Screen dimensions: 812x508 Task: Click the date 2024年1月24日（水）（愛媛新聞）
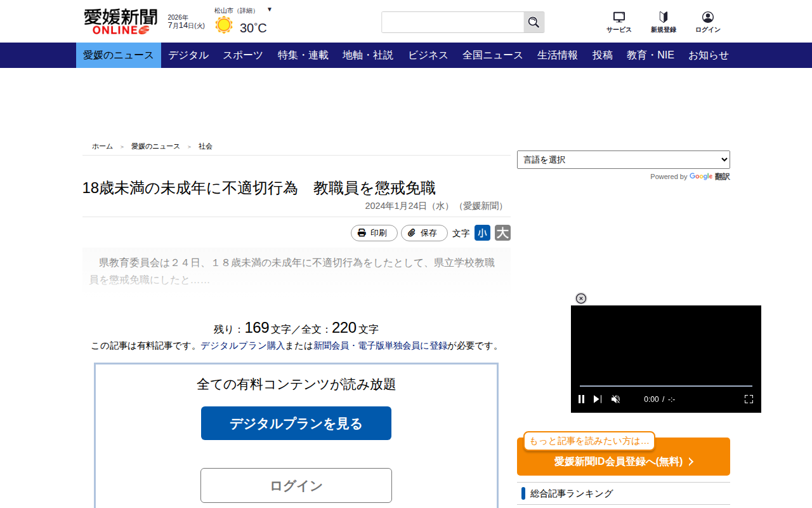click(436, 206)
